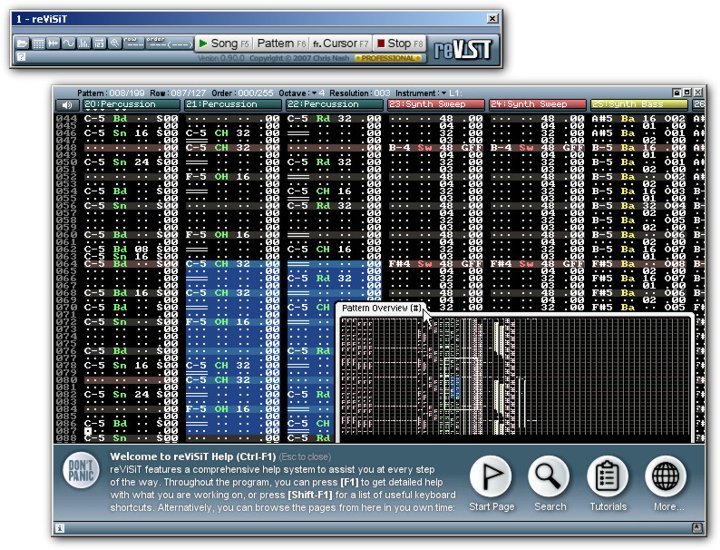This screenshot has height=550, width=720.
Task: Open the bar chart levels icon
Action: (x=84, y=44)
